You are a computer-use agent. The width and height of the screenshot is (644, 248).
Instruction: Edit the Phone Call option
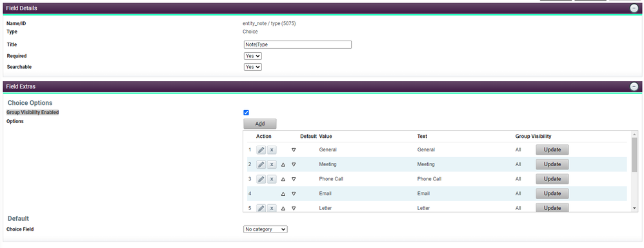[x=261, y=179]
